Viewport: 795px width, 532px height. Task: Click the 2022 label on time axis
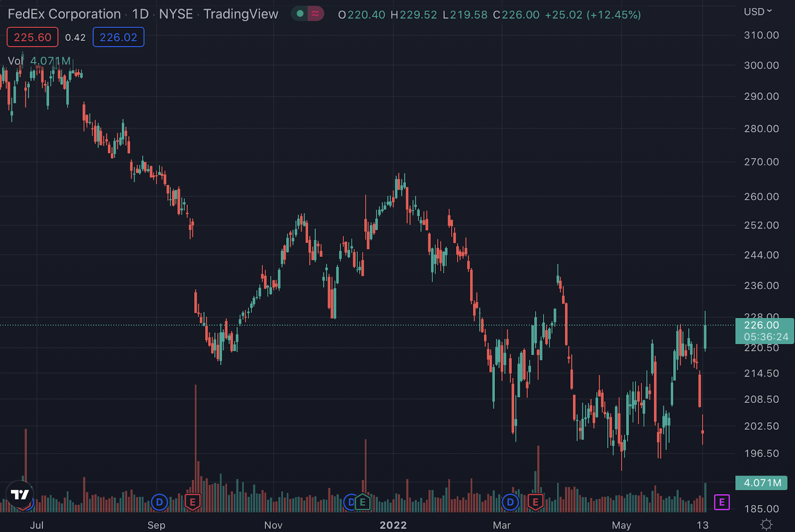coord(393,525)
